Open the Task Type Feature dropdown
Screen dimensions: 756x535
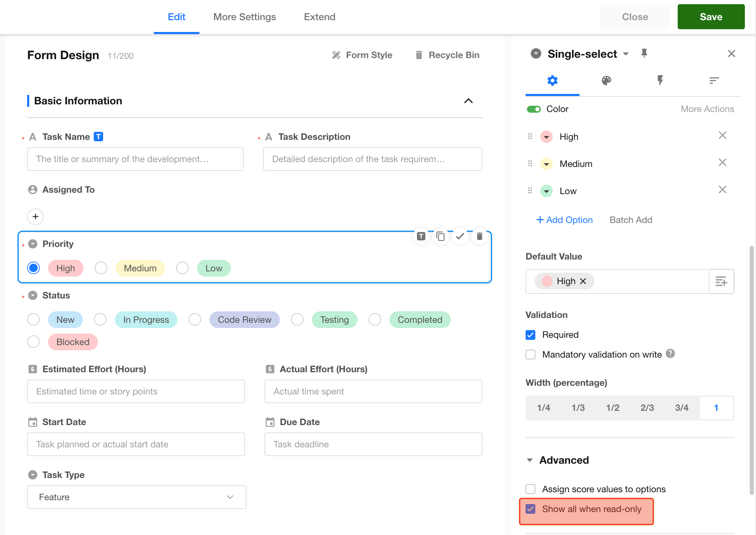[136, 497]
